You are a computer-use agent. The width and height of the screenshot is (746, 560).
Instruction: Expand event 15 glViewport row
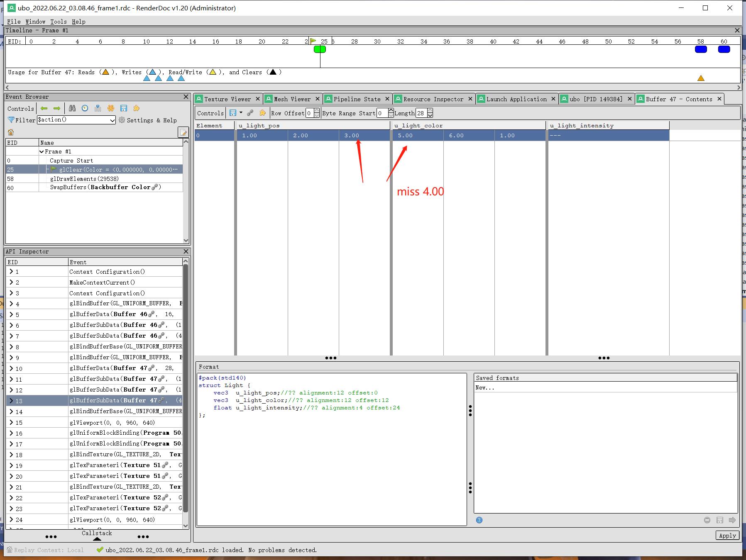(x=11, y=422)
